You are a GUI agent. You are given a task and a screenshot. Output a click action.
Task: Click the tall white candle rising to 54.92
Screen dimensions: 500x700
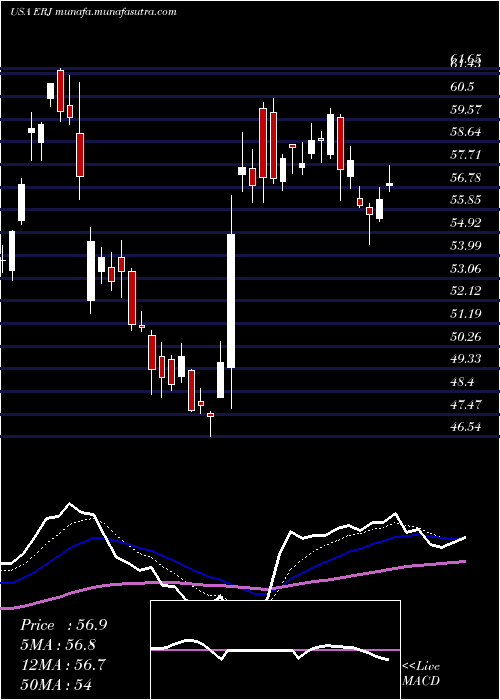(x=231, y=302)
